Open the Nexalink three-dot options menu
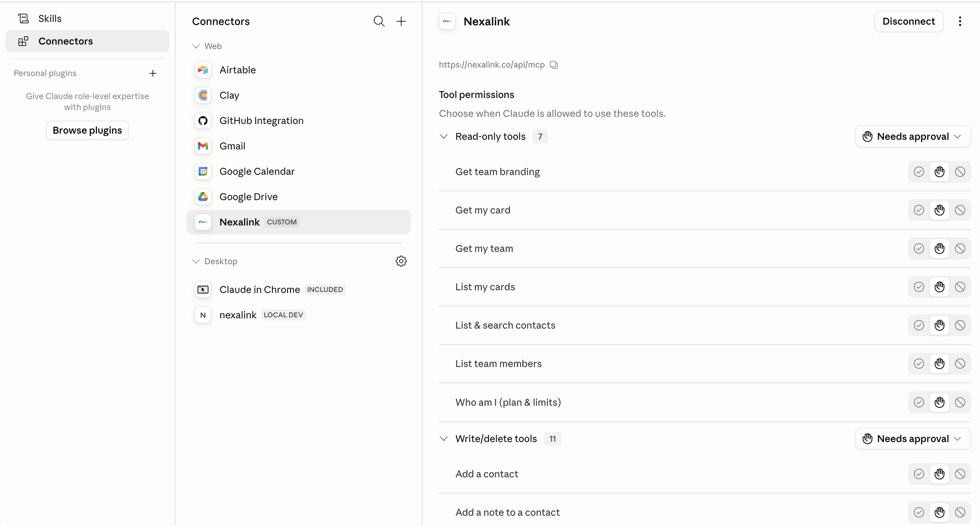Image resolution: width=980 pixels, height=525 pixels. pos(960,21)
